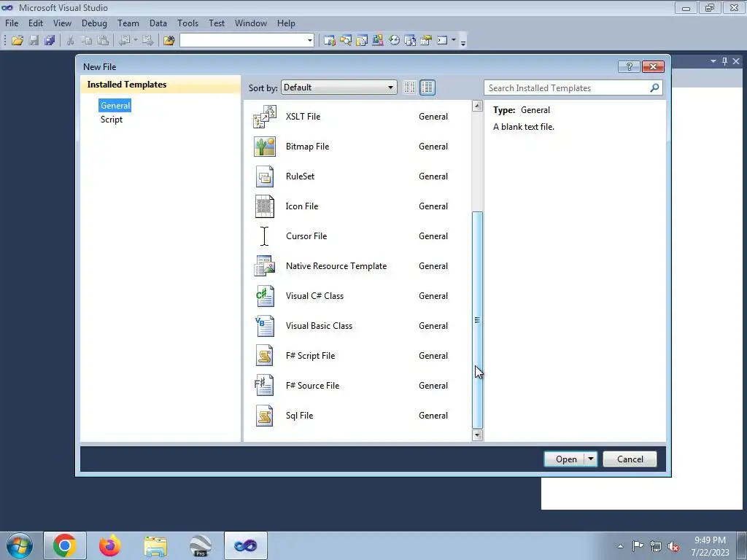Expand the Undo toolbar dropdown arrow
747x560 pixels.
(135, 41)
